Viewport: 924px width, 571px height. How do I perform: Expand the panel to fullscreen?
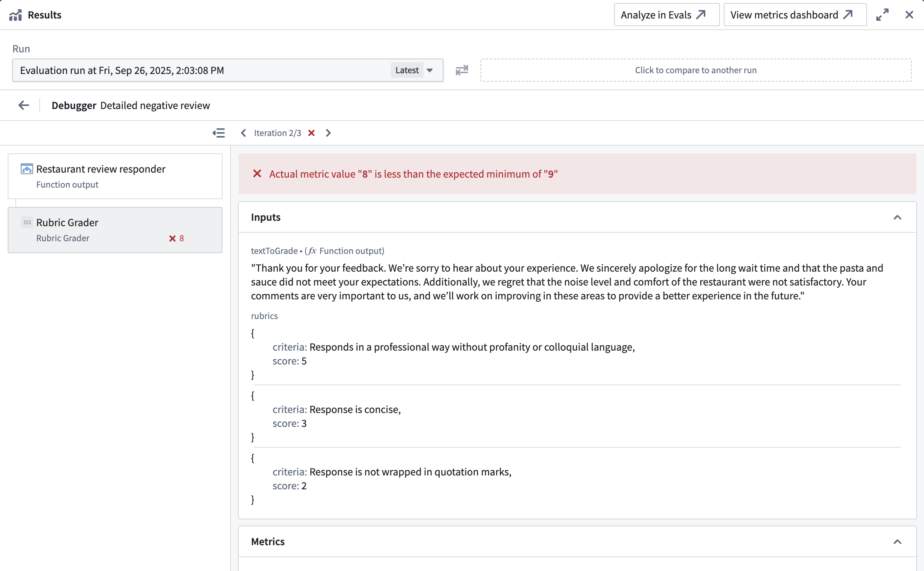tap(882, 15)
